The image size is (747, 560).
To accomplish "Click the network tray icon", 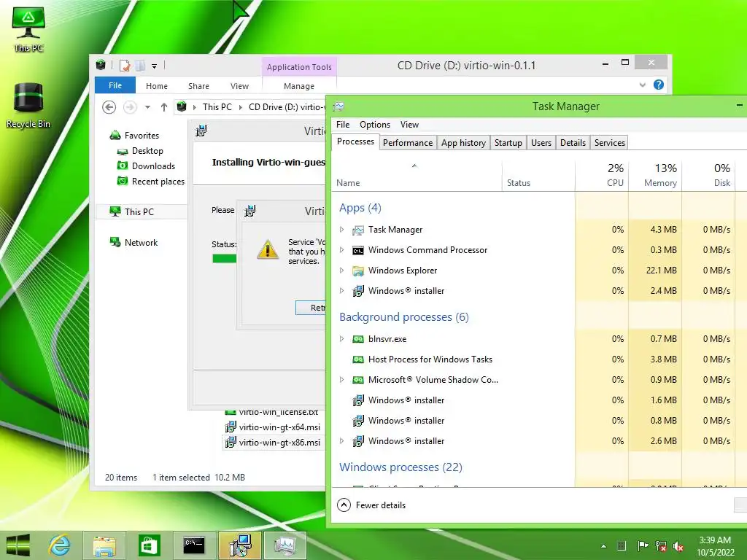I will pos(661,546).
